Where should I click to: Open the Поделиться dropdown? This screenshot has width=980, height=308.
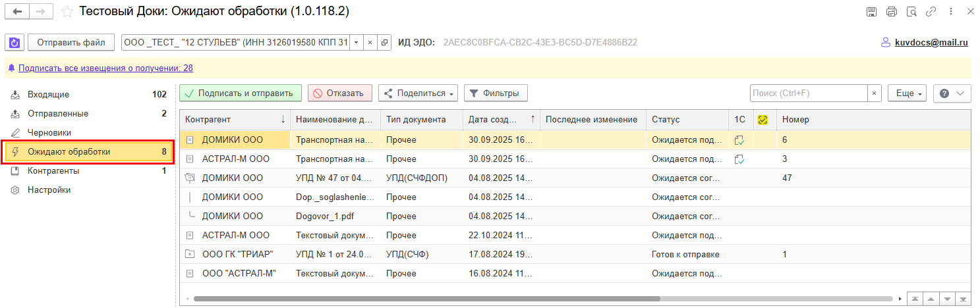[418, 93]
